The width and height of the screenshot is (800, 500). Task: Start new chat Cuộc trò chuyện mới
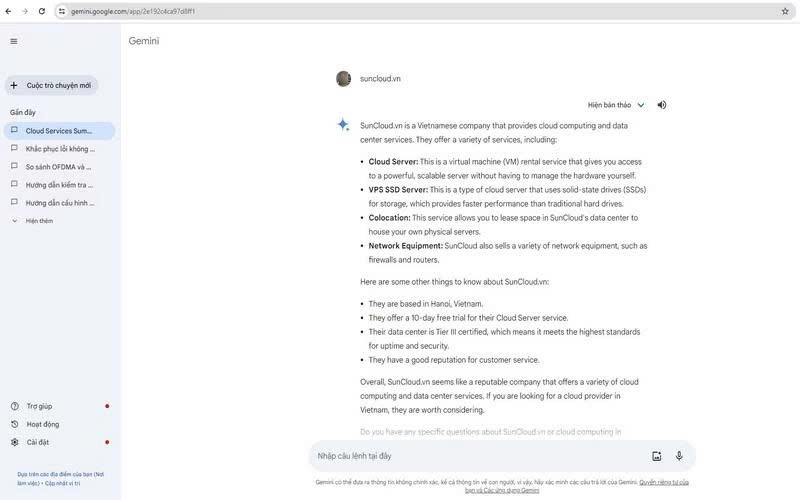(52, 85)
